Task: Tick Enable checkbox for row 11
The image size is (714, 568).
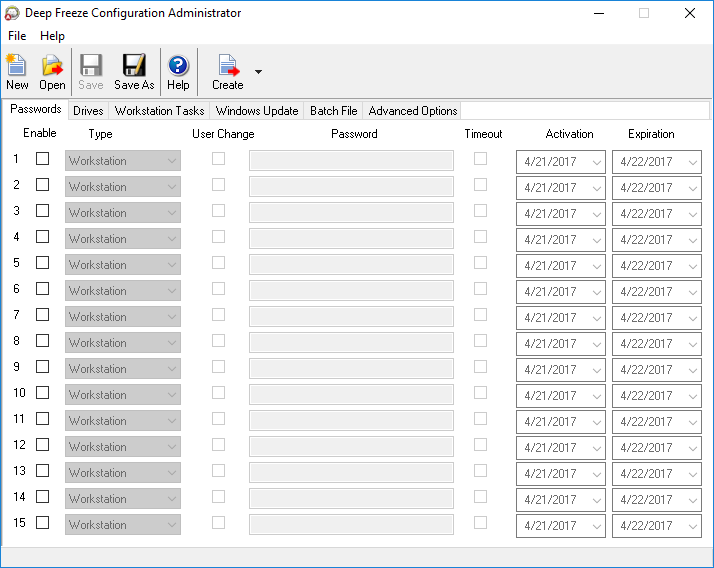Action: click(42, 418)
